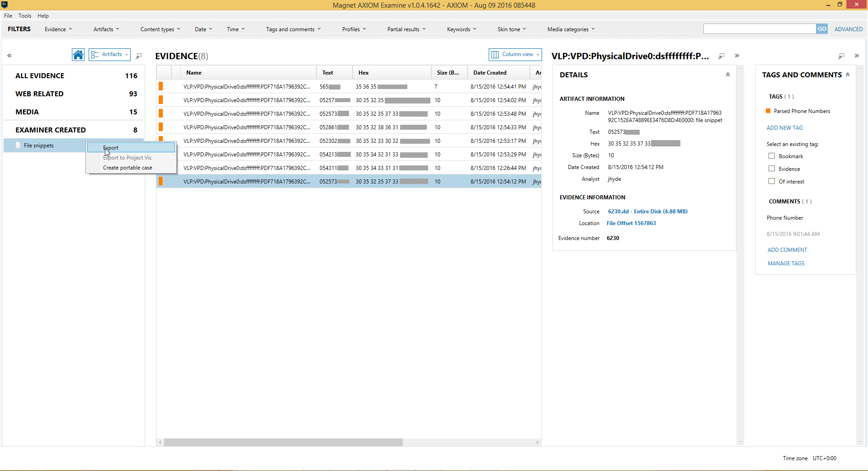Viewport: 868px width, 471px height.
Task: Collapse the DETAILS section
Action: pos(728,75)
